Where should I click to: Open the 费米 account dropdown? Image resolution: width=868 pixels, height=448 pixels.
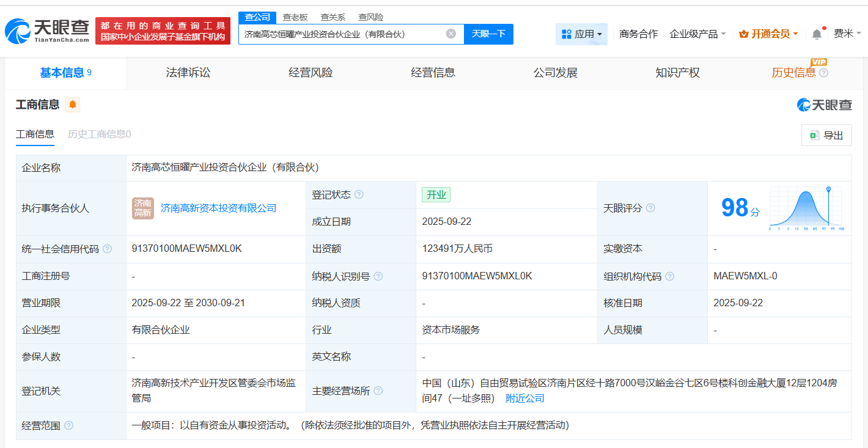pyautogui.click(x=845, y=34)
